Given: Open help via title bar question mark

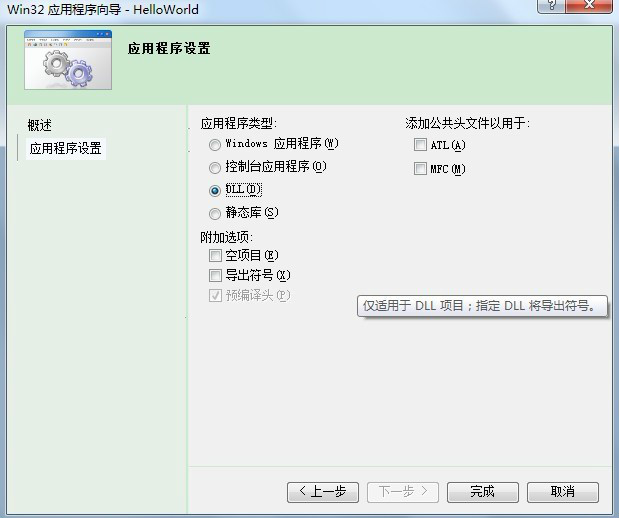Looking at the screenshot, I should (551, 6).
